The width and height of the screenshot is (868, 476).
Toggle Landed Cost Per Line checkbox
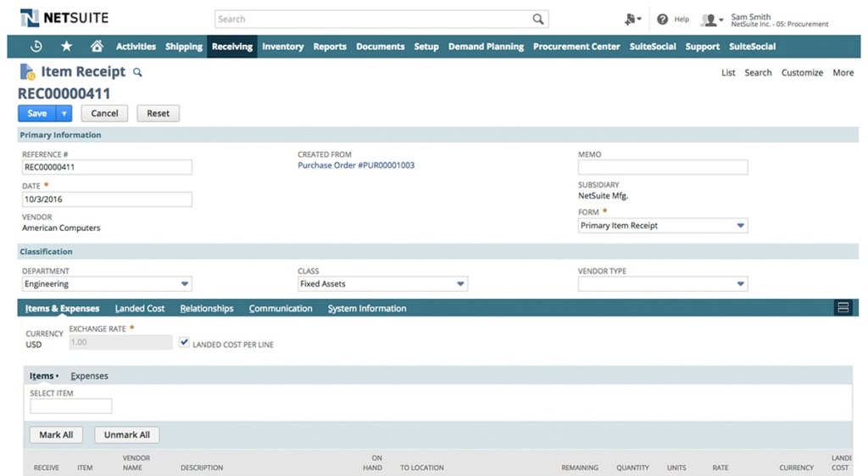pyautogui.click(x=184, y=343)
